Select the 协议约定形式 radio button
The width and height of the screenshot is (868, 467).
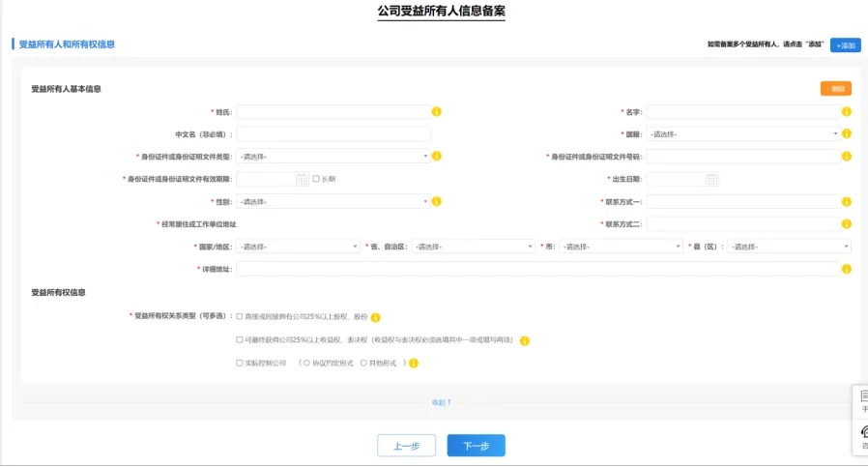pos(307,364)
